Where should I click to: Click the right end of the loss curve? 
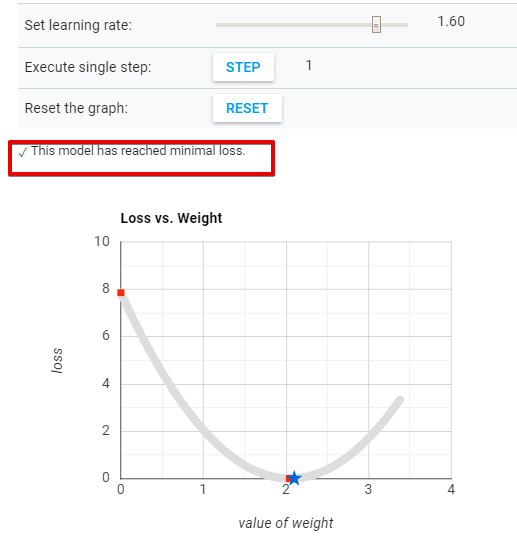pos(400,400)
